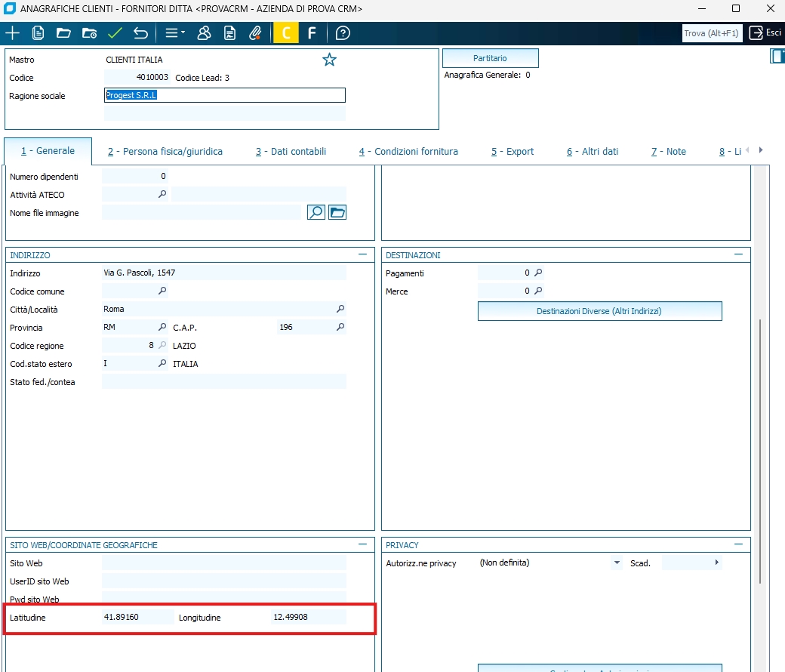Click Destinazioni Diverse (Altri Indirizzi) button

(x=599, y=311)
